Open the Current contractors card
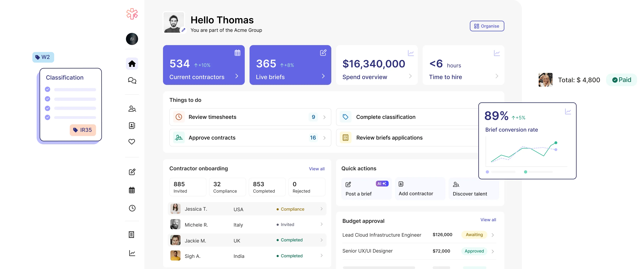644x269 pixels. [x=204, y=65]
